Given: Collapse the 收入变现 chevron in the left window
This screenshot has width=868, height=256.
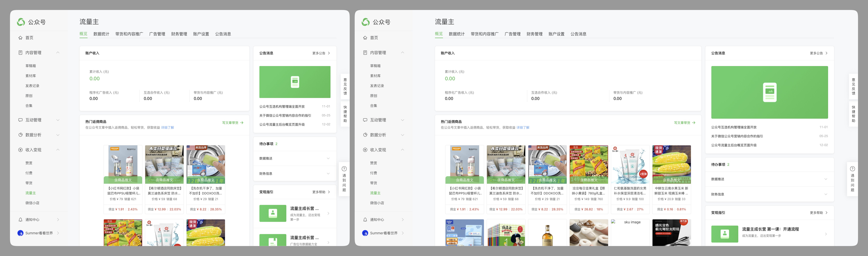Looking at the screenshot, I should (58, 150).
